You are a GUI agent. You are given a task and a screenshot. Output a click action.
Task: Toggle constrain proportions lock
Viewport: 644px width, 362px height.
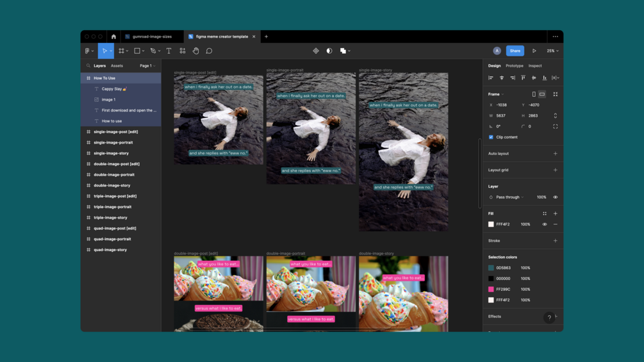[556, 116]
